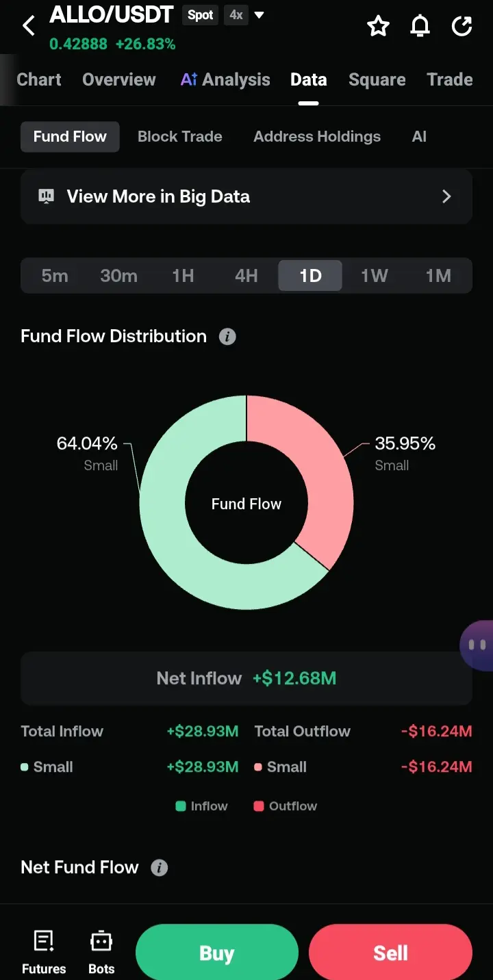The width and height of the screenshot is (493, 980).
Task: Open the 4x leverage selector
Action: (236, 15)
